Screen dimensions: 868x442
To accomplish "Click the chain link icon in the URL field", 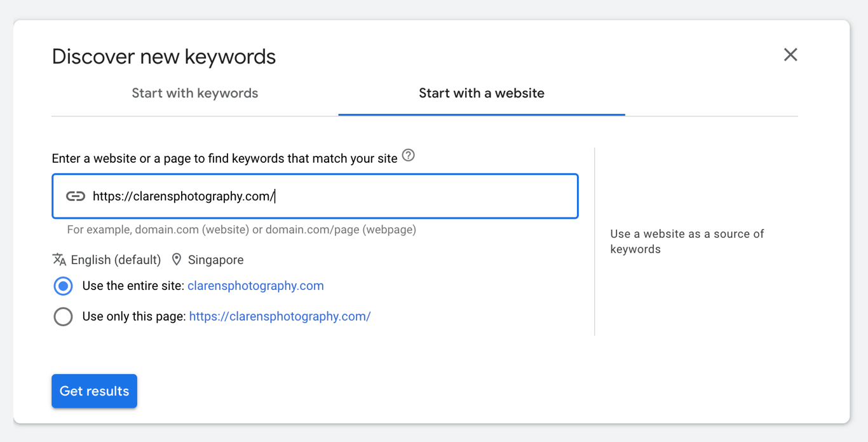I will [x=75, y=196].
